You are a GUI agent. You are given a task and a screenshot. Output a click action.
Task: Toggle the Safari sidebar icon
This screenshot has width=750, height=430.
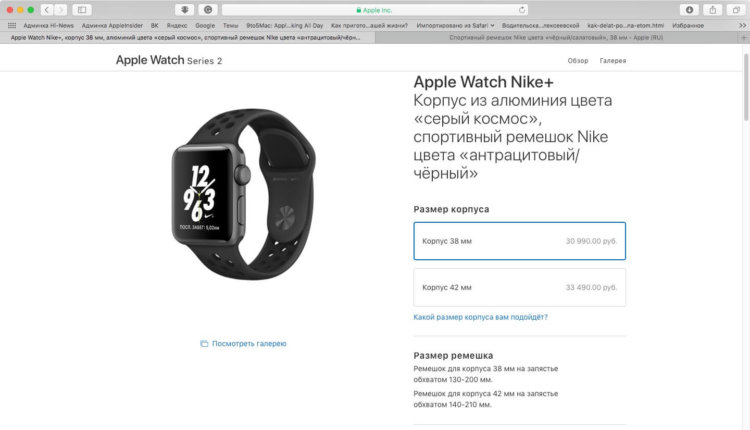82,10
